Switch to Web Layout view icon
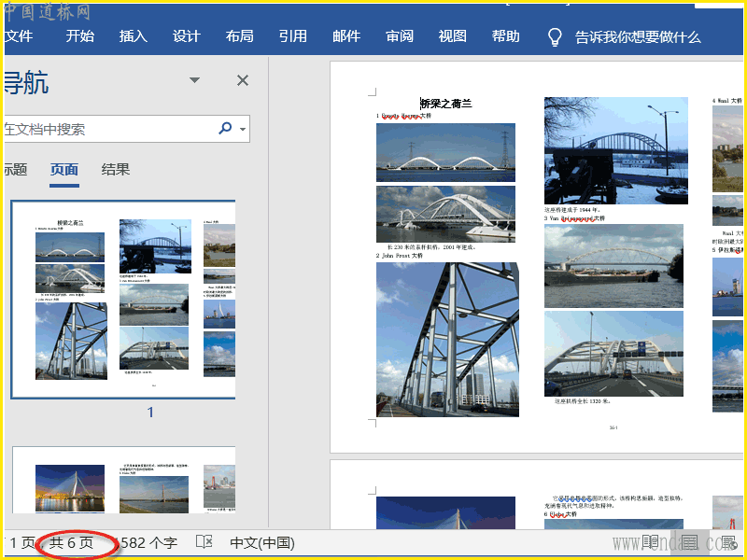The image size is (747, 560). [728, 542]
